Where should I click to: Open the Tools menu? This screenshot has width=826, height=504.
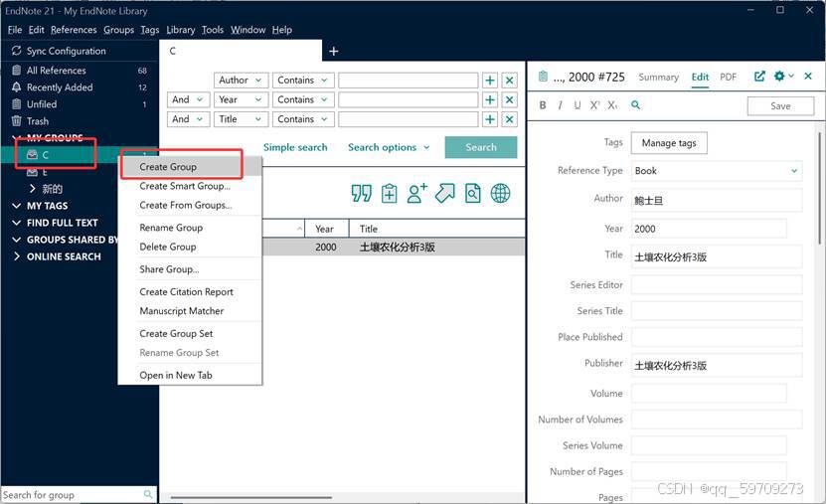[213, 30]
